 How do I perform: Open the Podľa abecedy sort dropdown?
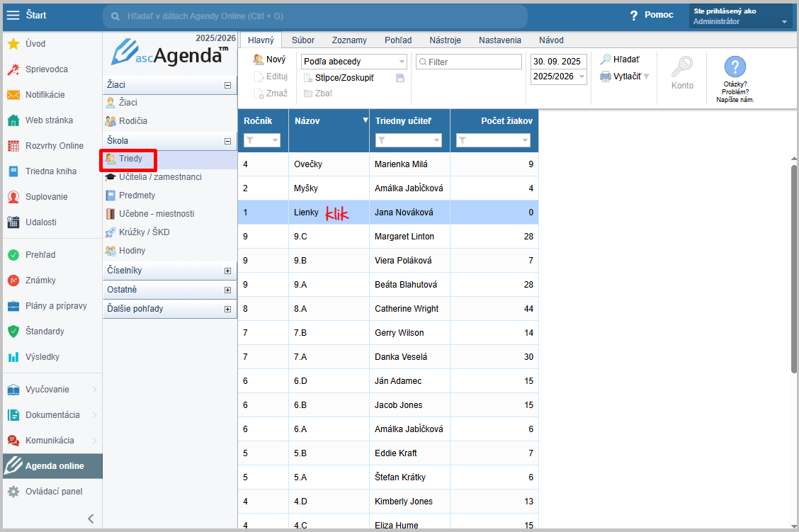click(402, 62)
